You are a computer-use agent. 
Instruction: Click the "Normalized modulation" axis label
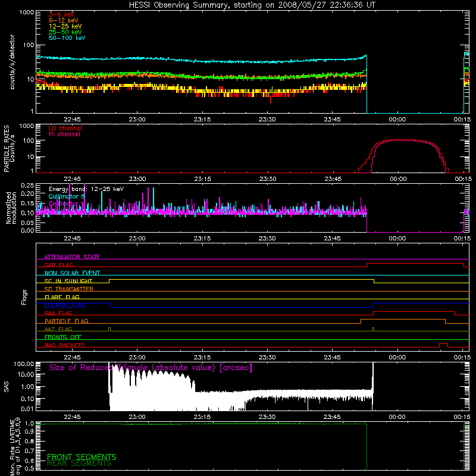pyautogui.click(x=11, y=208)
